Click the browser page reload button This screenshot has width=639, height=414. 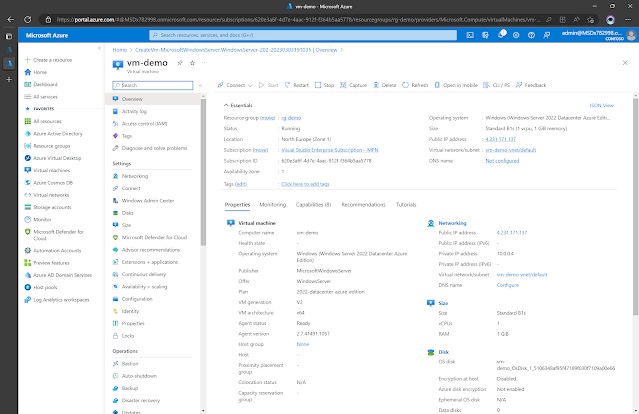tap(27, 19)
